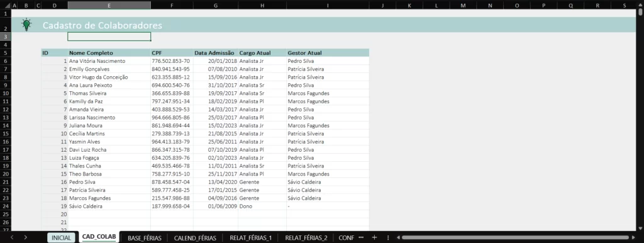This screenshot has width=644, height=243.
Task: Click the 'Cadastro de Colaboradores' title
Action: click(x=103, y=25)
